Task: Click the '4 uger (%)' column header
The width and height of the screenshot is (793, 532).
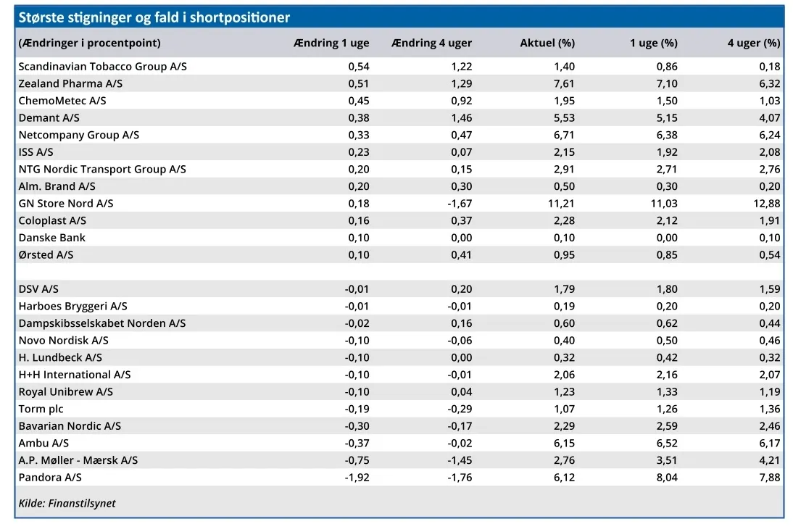Action: click(754, 43)
